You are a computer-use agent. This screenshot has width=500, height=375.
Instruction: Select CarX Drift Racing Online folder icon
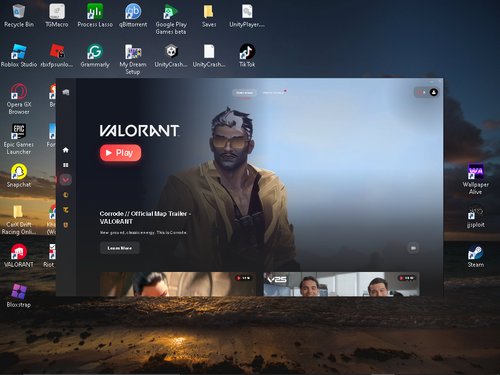(19, 219)
